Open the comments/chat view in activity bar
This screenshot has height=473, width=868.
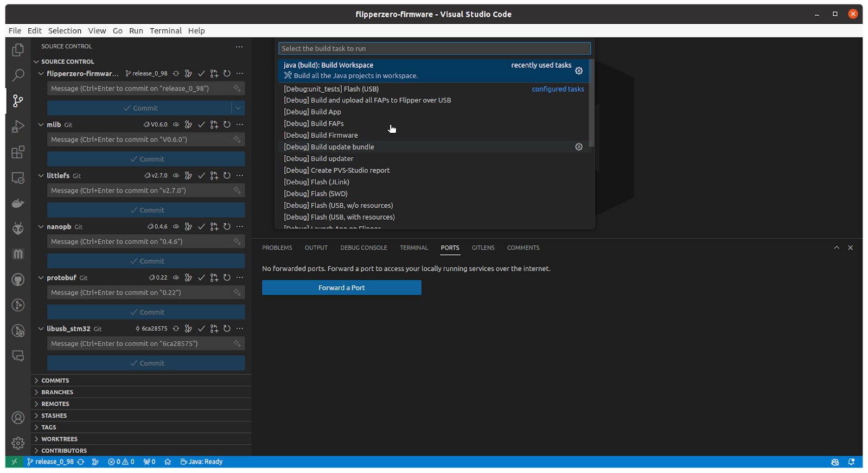tap(18, 356)
